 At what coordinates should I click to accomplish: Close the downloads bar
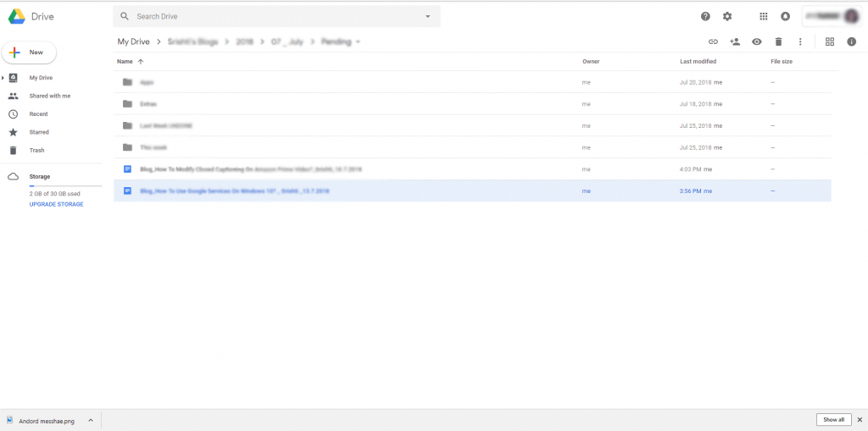click(860, 419)
